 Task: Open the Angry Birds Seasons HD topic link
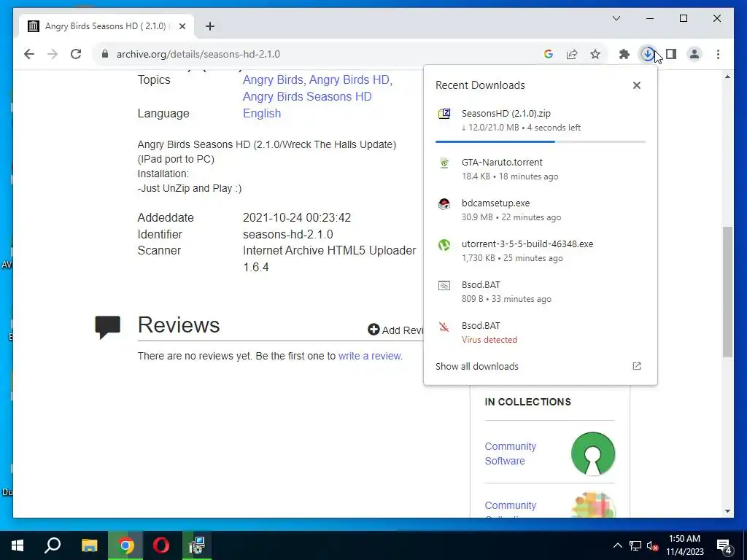[307, 97]
